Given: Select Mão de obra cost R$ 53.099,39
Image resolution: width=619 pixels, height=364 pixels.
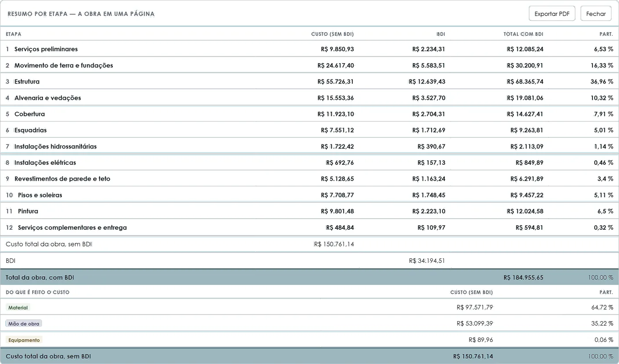Looking at the screenshot, I should (x=475, y=324).
